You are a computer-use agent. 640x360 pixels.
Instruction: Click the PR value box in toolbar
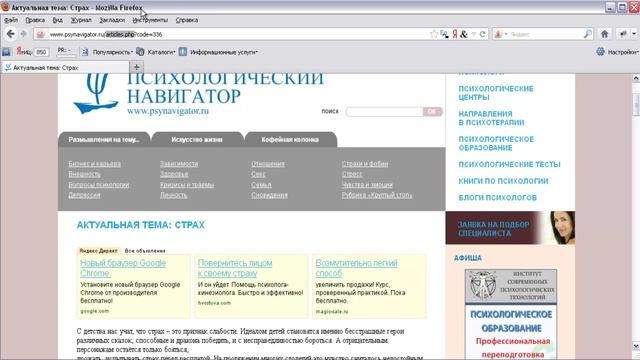tap(66, 51)
